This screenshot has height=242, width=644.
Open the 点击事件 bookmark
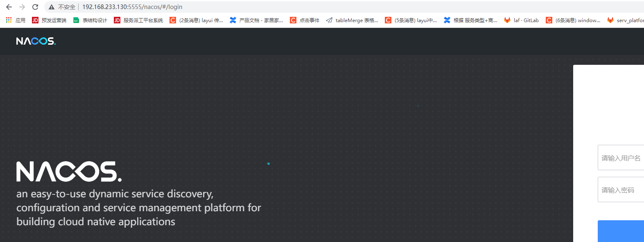pos(305,20)
